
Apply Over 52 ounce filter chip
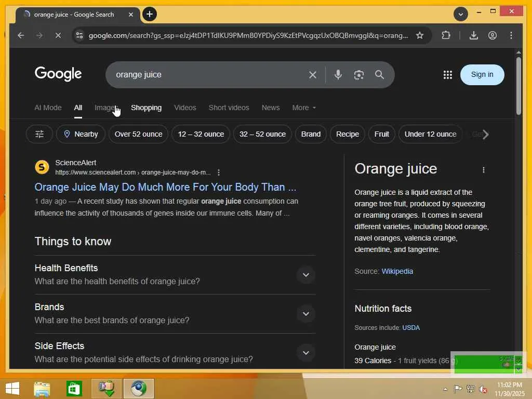(138, 134)
